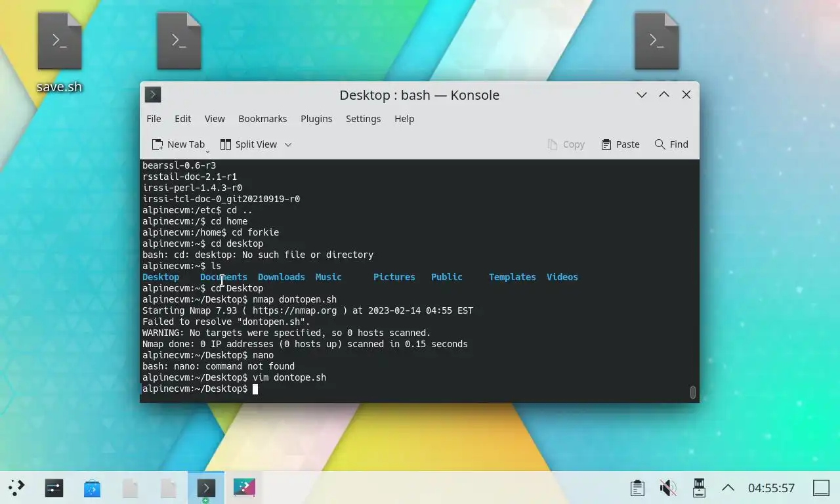Open the File menu
Image resolution: width=840 pixels, height=504 pixels.
154,119
